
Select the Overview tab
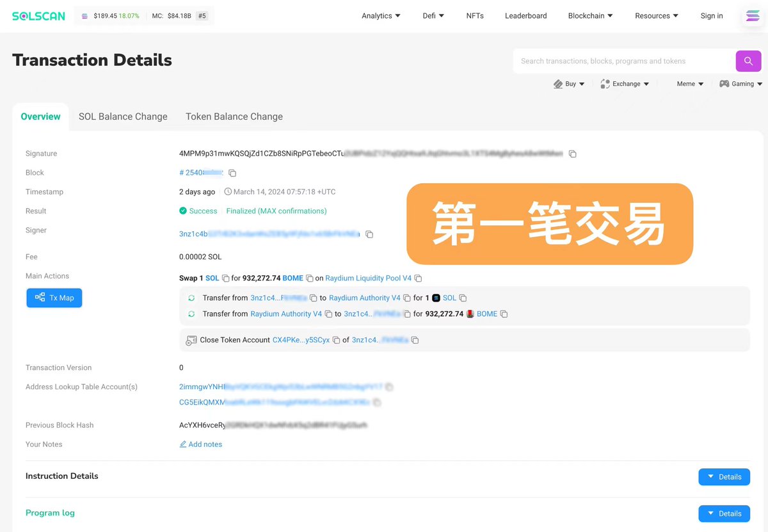[41, 117]
